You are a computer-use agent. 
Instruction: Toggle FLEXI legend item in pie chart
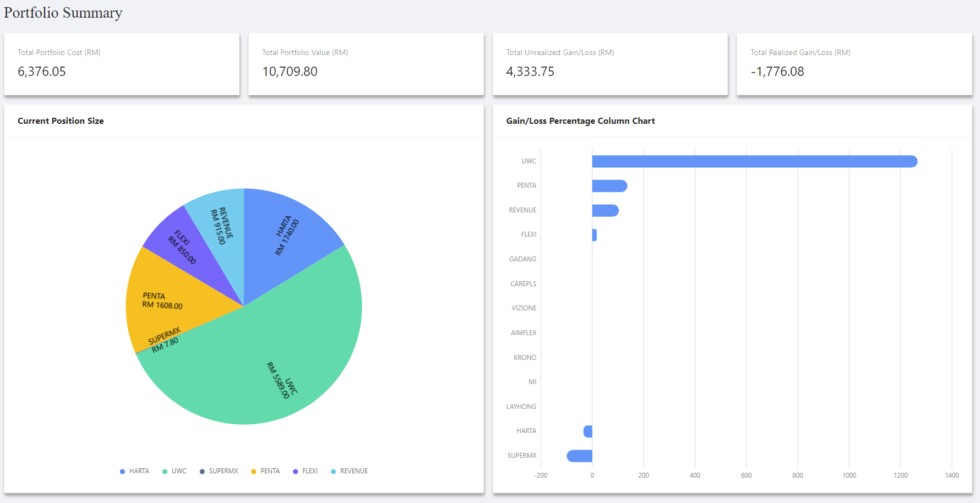(x=305, y=471)
